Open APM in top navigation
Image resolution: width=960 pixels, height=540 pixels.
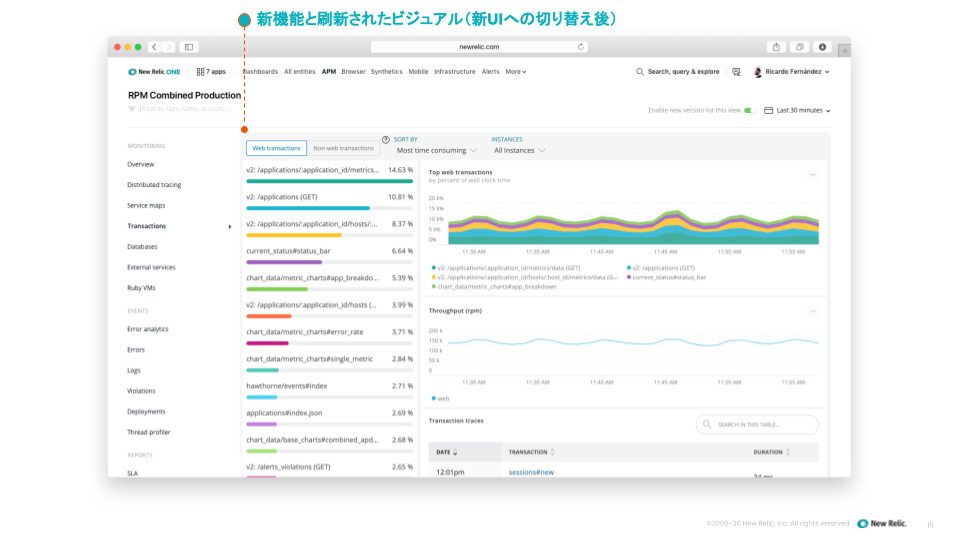(329, 72)
